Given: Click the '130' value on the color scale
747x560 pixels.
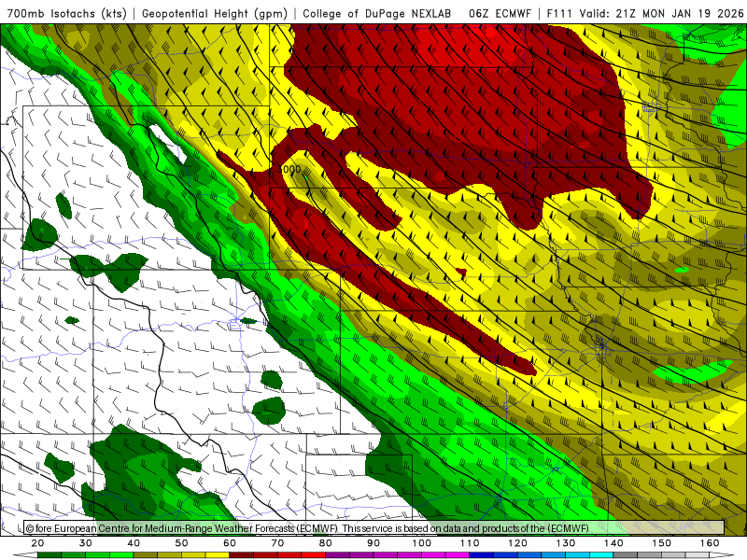Looking at the screenshot, I should pos(566,543).
